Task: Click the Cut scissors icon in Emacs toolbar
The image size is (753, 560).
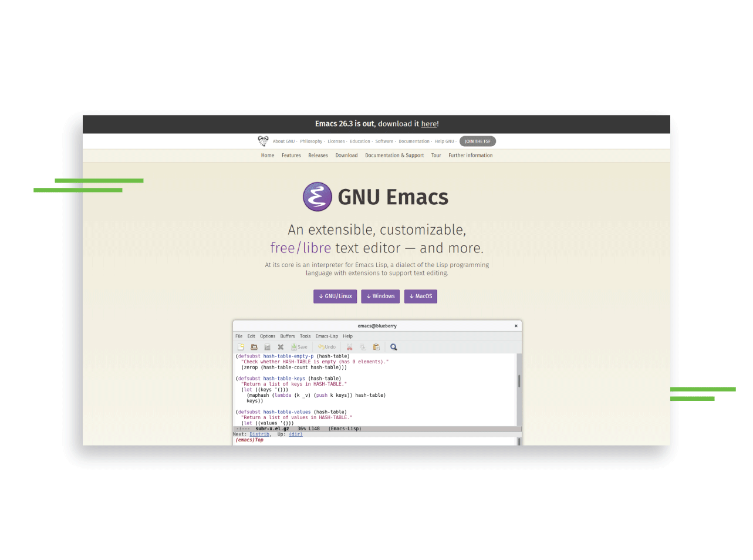Action: coord(349,347)
